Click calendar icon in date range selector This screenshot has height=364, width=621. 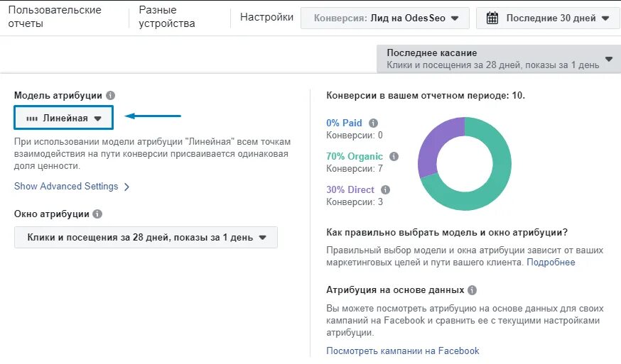click(x=492, y=18)
